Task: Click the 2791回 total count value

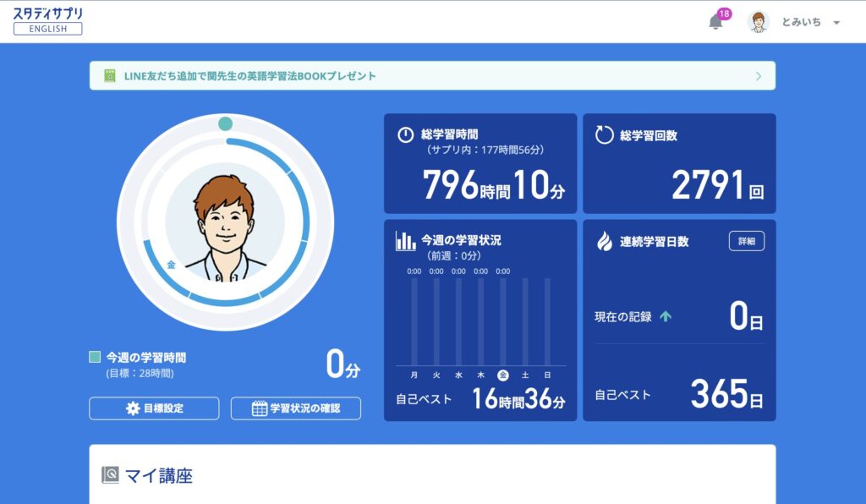Action: tap(717, 185)
